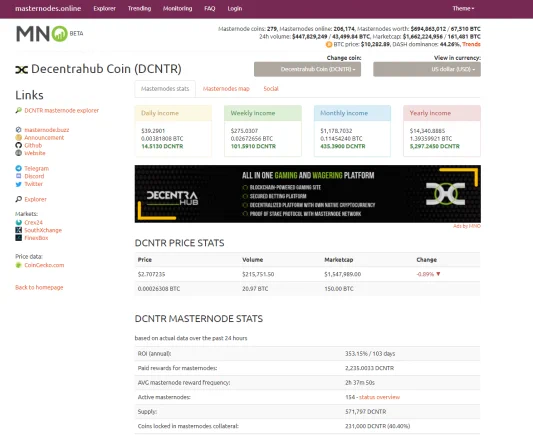The width and height of the screenshot is (533, 435).
Task: Switch to the Social tab
Action: tap(271, 89)
